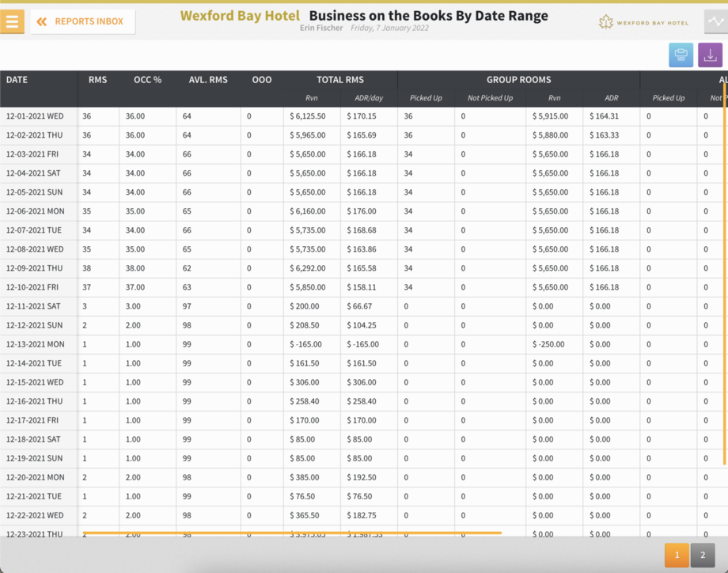The image size is (728, 573).
Task: Click total revenue $ 258.40
Action: click(x=304, y=402)
